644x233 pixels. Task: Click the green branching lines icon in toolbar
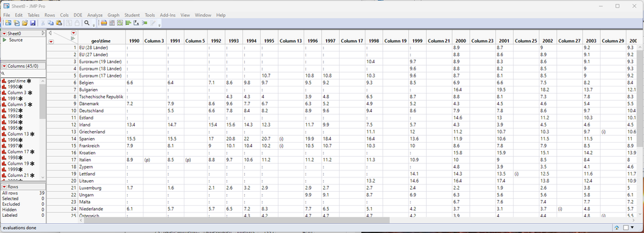click(x=144, y=23)
